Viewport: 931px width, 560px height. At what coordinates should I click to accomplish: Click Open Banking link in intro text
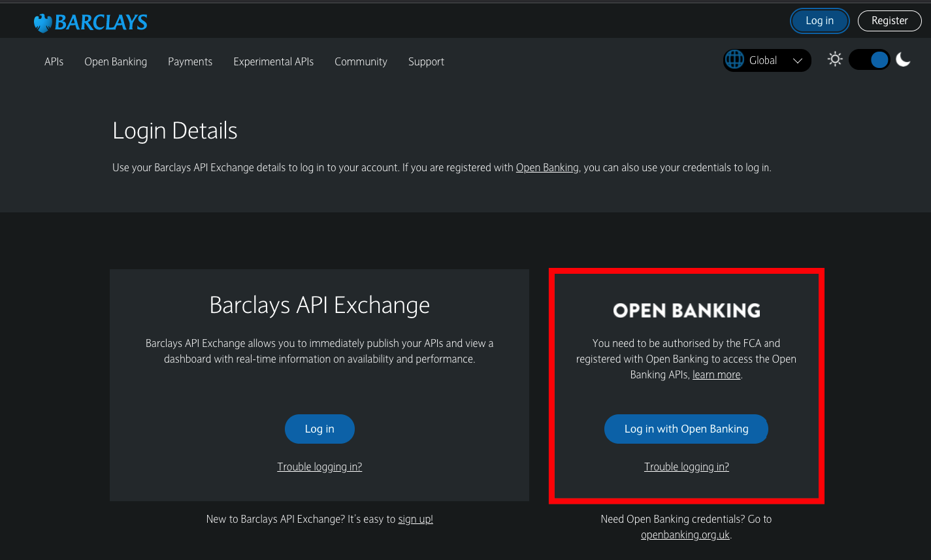[547, 168]
